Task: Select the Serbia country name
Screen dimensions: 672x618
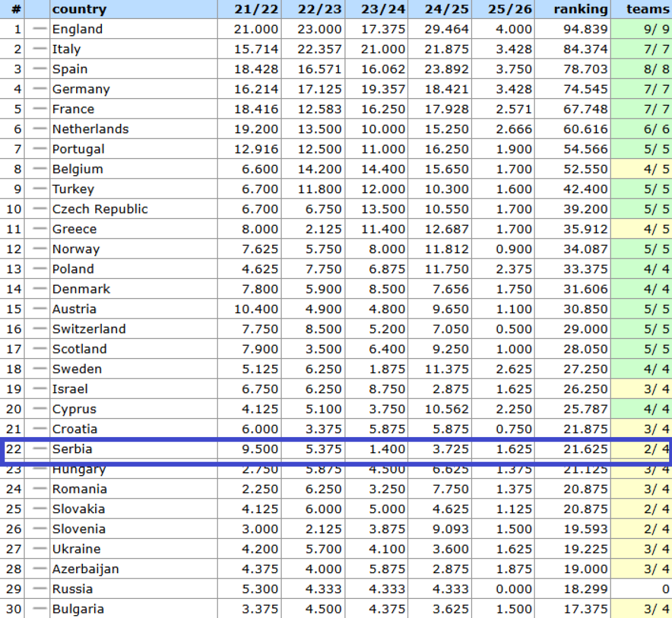Action: [72, 449]
